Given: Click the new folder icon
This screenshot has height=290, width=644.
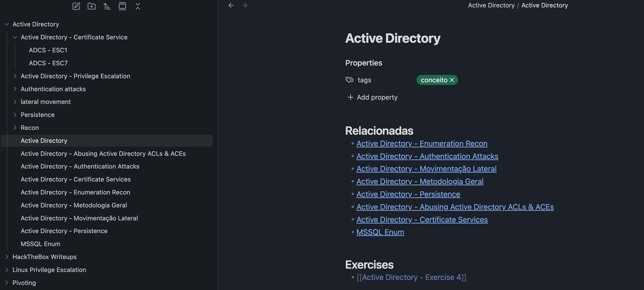Looking at the screenshot, I should (x=91, y=6).
